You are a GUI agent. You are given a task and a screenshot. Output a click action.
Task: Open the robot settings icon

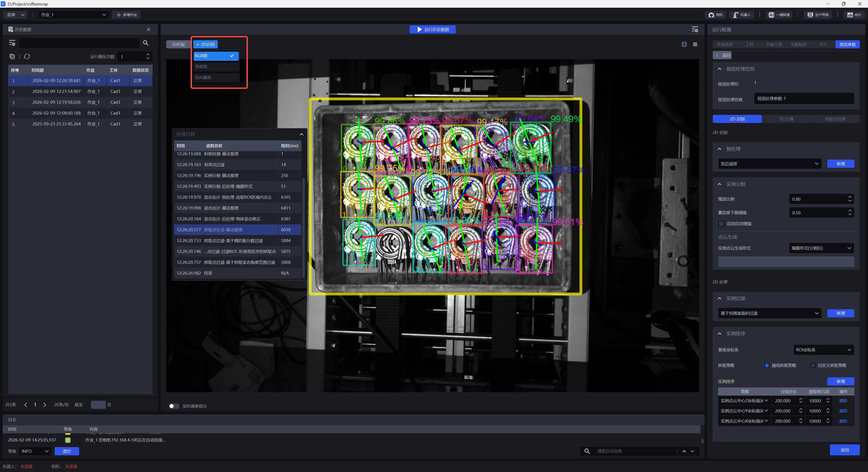pyautogui.click(x=736, y=15)
